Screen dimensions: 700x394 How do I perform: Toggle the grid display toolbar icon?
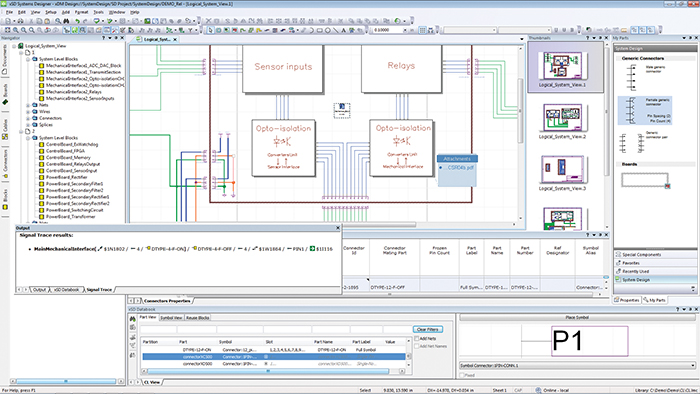coord(422,30)
